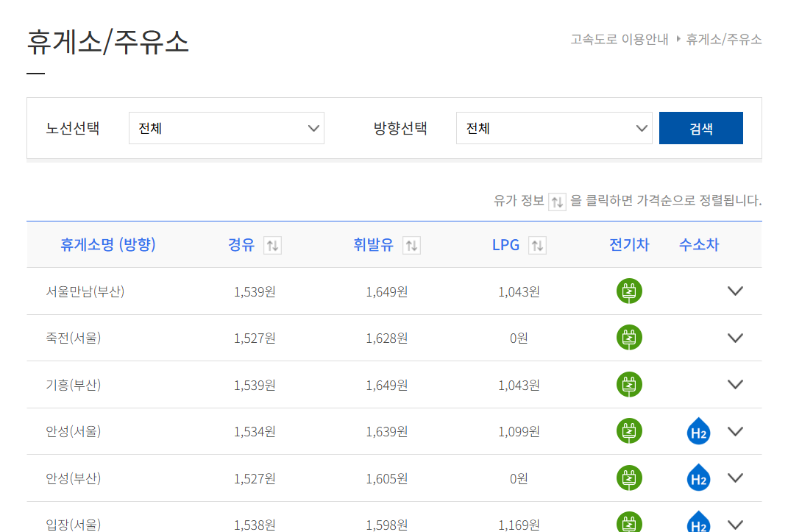Click 1,534원 diesel price for 안성(서울)

pos(255,431)
